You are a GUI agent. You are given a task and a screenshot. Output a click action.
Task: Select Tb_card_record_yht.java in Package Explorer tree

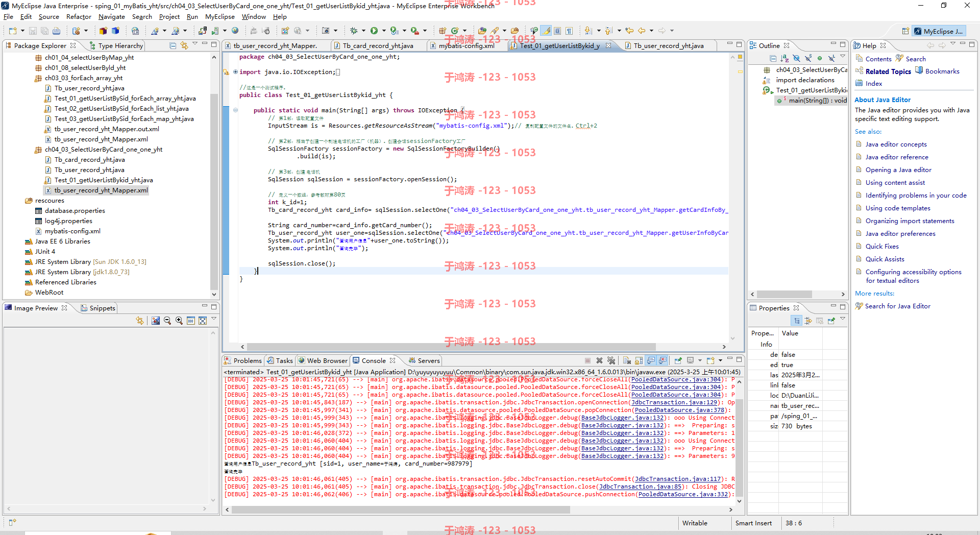[x=89, y=160]
